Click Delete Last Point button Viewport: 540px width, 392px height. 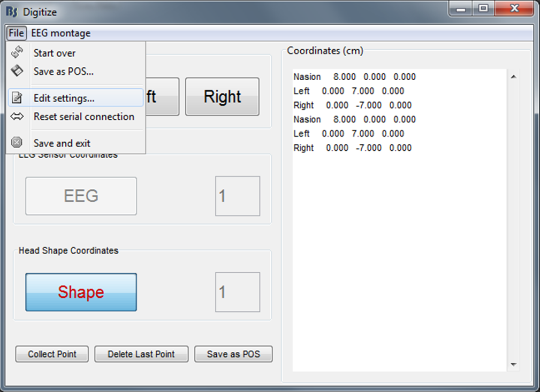141,354
